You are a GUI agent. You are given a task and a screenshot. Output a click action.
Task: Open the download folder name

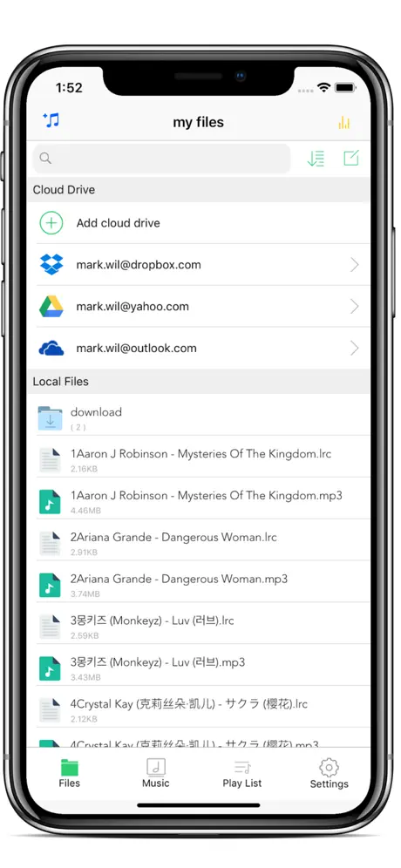[96, 412]
